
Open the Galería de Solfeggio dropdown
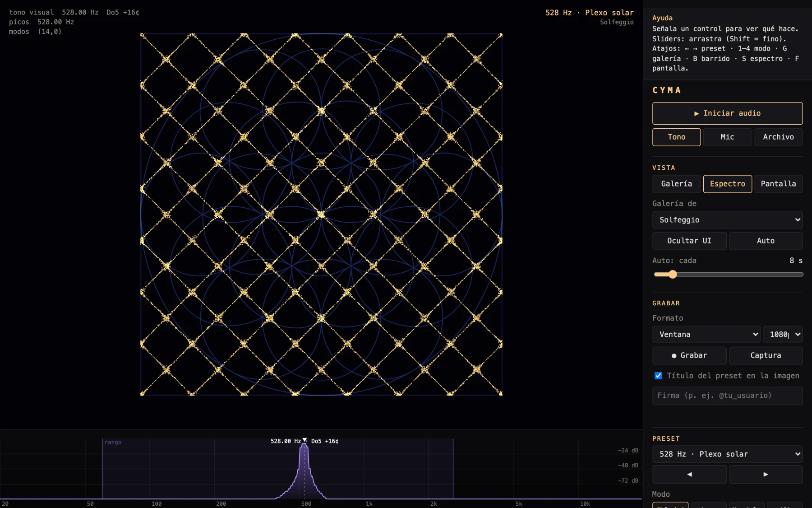[727, 220]
